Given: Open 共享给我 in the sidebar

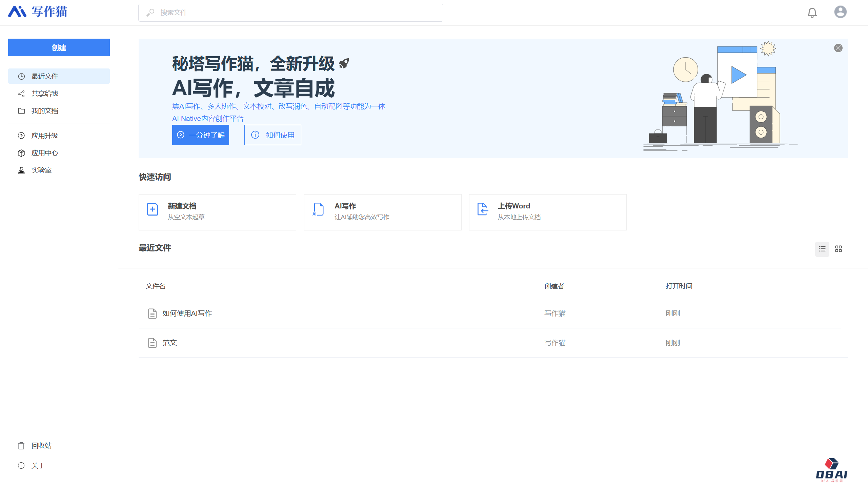Looking at the screenshot, I should point(59,94).
